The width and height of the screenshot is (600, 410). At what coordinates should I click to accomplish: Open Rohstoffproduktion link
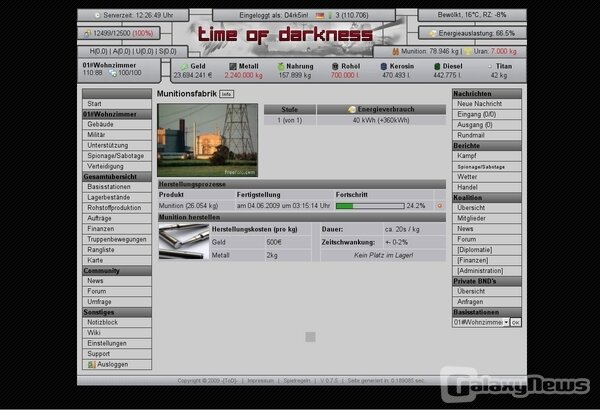[x=117, y=208]
